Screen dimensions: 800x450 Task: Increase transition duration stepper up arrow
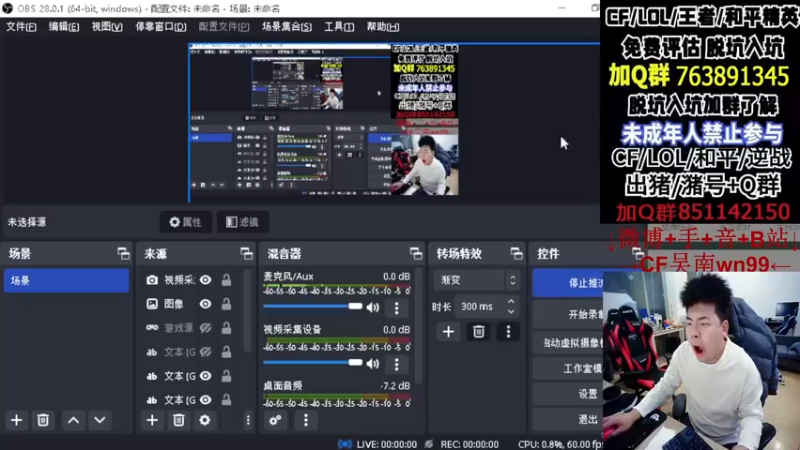point(511,302)
